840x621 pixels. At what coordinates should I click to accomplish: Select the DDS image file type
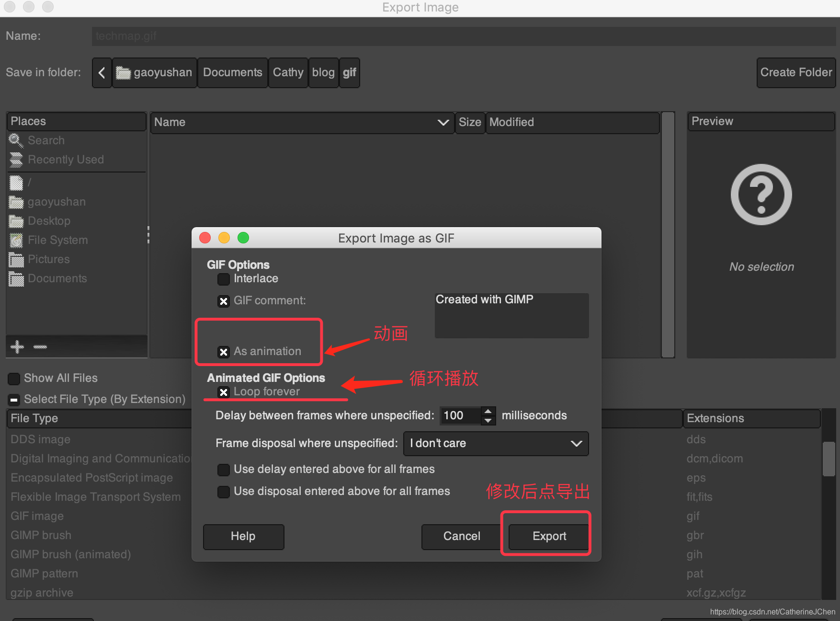click(41, 439)
